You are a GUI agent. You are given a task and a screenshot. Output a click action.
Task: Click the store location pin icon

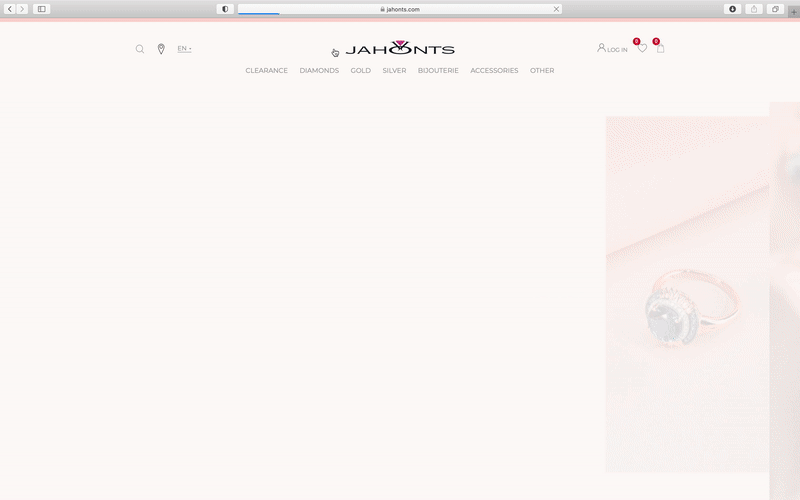pyautogui.click(x=161, y=49)
